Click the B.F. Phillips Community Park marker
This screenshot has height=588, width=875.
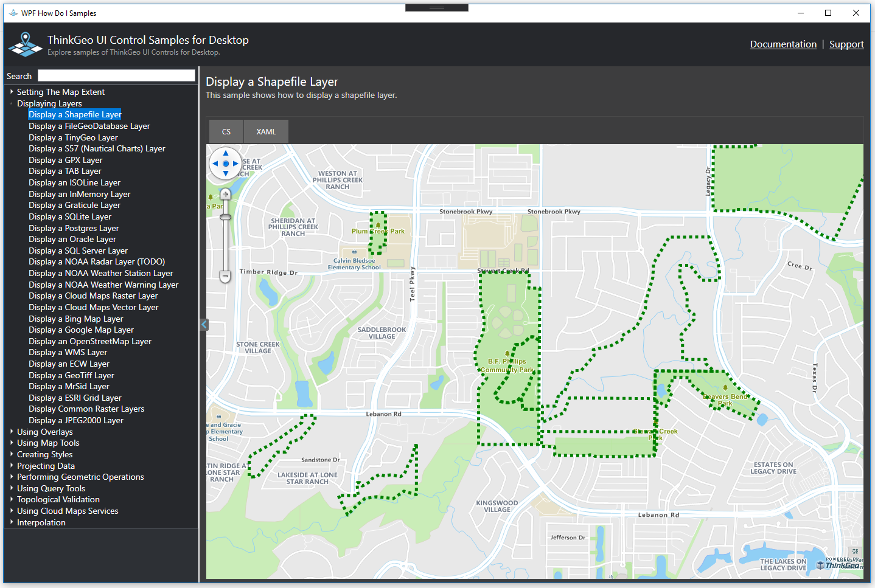coord(507,354)
